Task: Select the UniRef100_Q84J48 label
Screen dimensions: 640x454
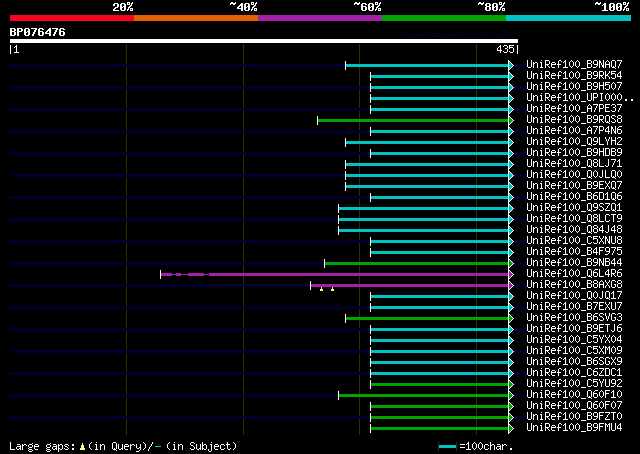Action: coord(574,229)
